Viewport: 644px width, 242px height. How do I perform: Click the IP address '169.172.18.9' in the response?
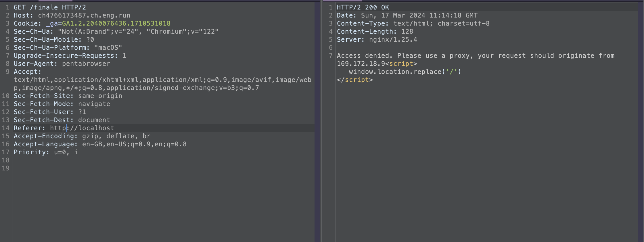click(x=361, y=64)
